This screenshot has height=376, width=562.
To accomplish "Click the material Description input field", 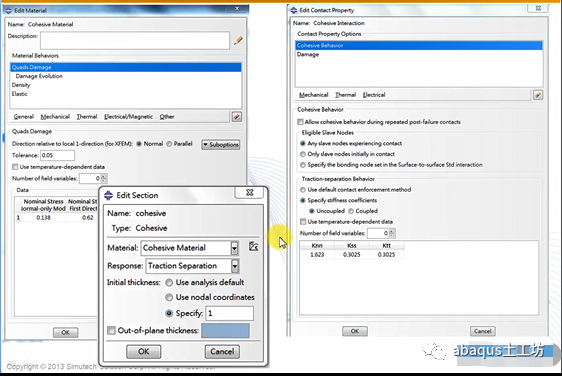I will (135, 41).
